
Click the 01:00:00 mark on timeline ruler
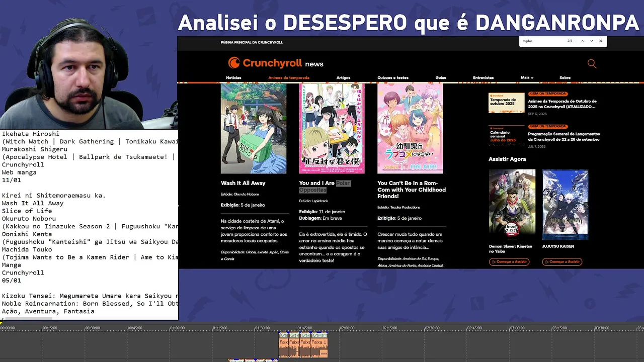[x=177, y=328]
